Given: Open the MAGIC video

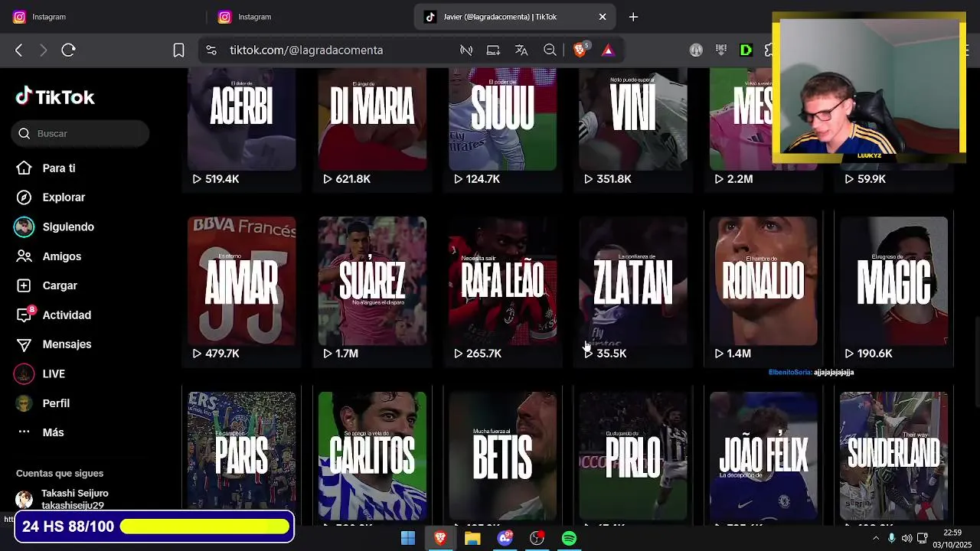Looking at the screenshot, I should 894,281.
